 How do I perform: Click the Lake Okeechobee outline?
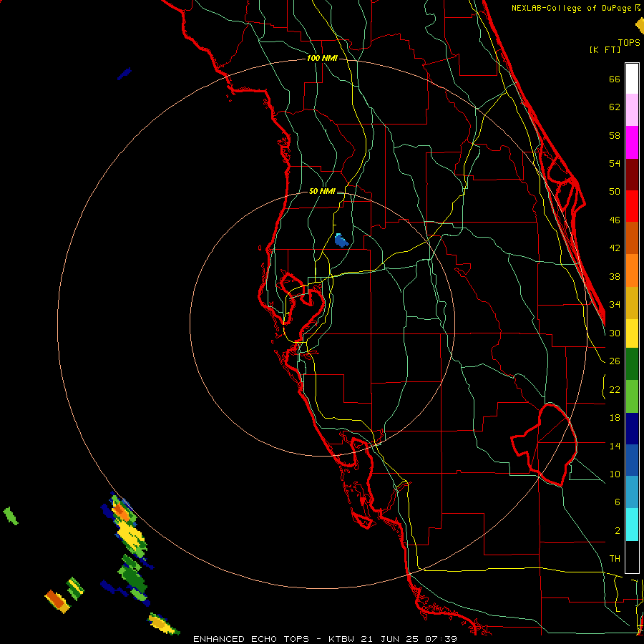coord(545,444)
